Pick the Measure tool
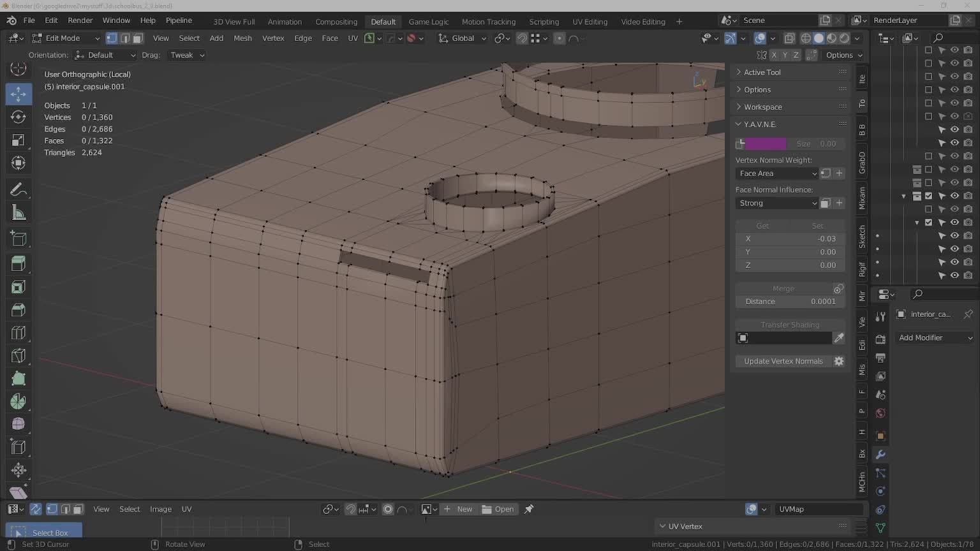This screenshot has width=980, height=551. pos(18,213)
